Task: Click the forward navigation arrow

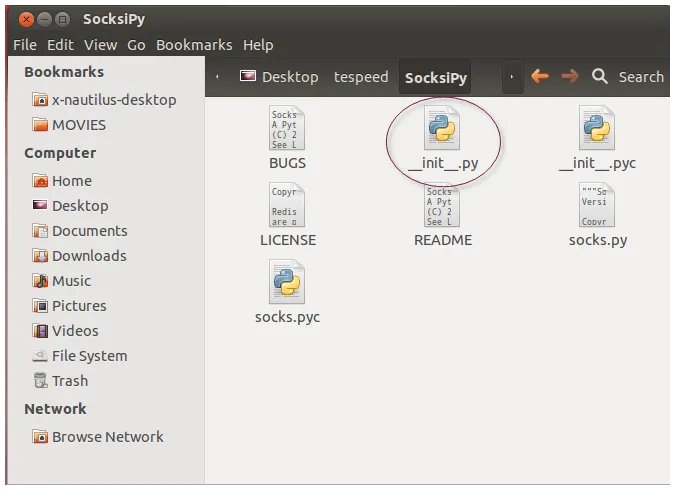Action: tap(570, 76)
